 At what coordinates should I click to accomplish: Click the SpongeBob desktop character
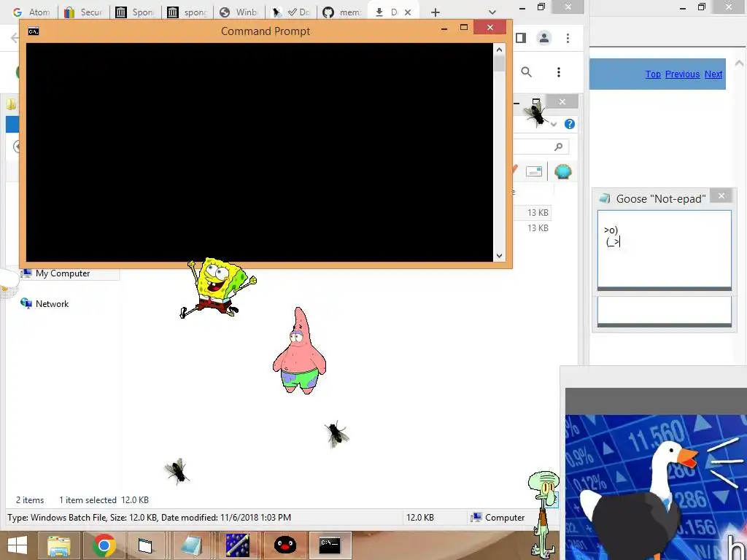point(217,287)
